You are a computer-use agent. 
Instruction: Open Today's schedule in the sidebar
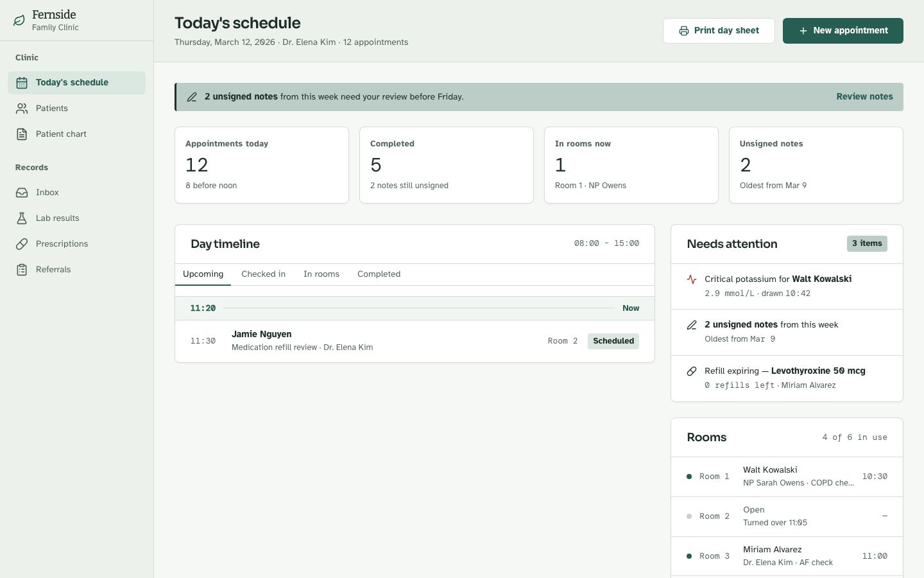coord(77,83)
